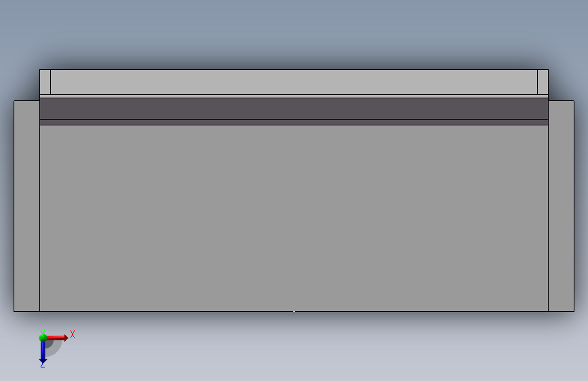The width and height of the screenshot is (588, 381).
Task: Select the small rectangle at the model's top-right corner
Action: click(543, 82)
